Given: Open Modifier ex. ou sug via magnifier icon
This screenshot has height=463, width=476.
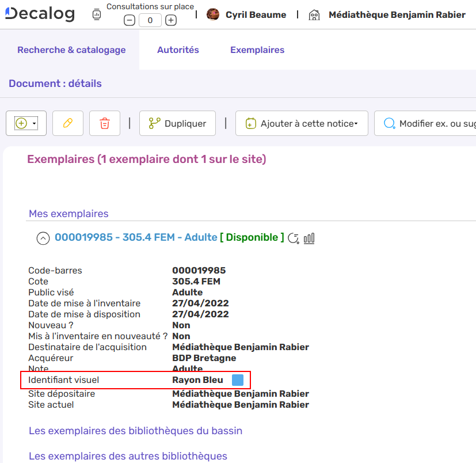Looking at the screenshot, I should 389,123.
